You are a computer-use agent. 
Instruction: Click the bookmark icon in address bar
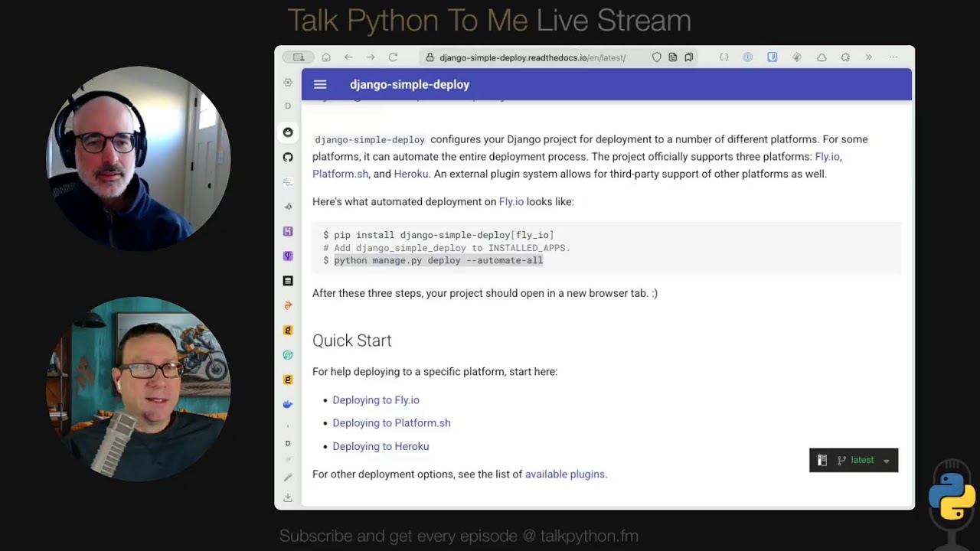point(689,57)
